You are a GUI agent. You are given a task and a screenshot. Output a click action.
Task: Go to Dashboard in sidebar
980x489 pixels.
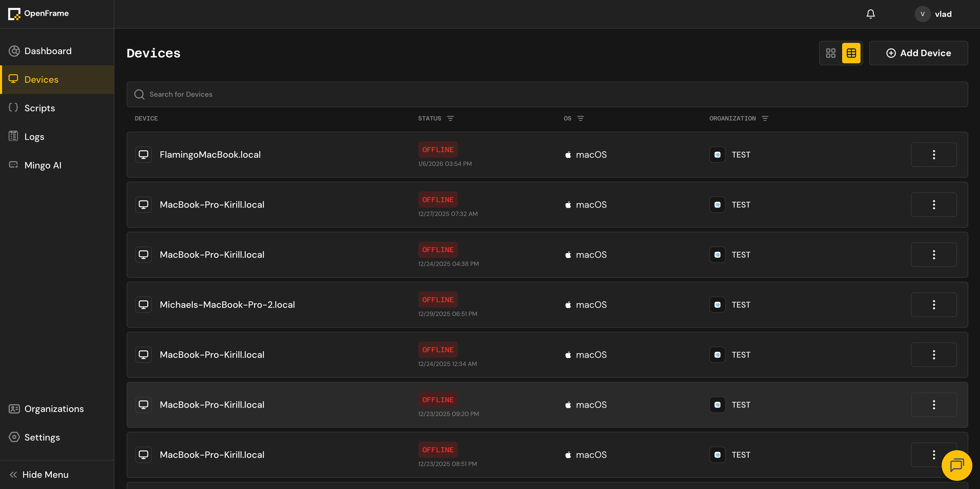point(47,51)
